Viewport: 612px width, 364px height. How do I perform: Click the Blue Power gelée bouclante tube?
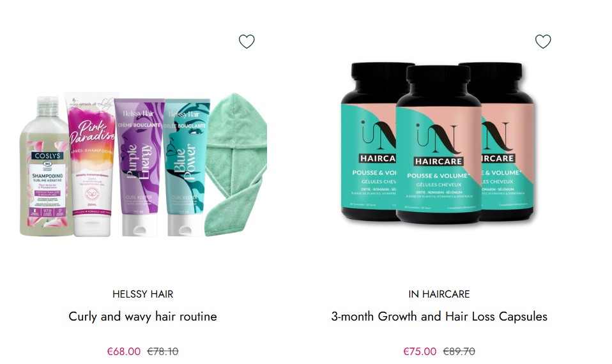point(185,168)
